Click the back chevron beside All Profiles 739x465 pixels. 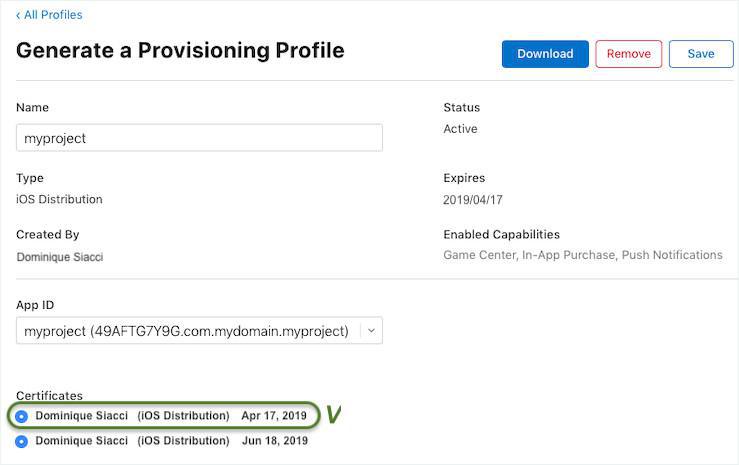coord(18,15)
